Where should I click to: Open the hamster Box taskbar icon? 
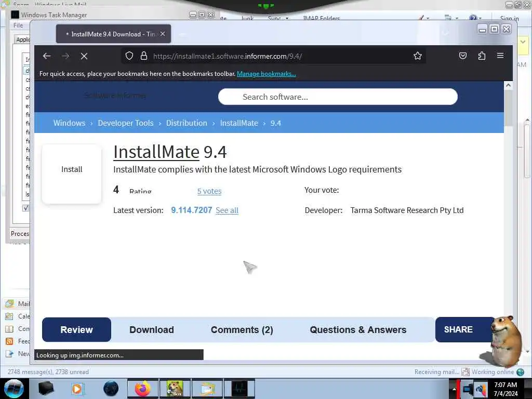[x=175, y=389]
